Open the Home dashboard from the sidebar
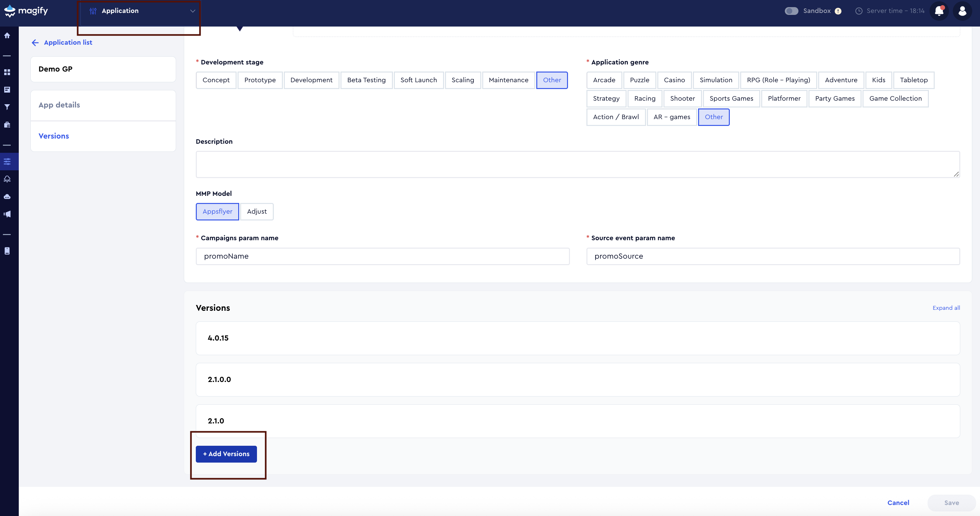This screenshot has width=980, height=516. click(x=7, y=35)
